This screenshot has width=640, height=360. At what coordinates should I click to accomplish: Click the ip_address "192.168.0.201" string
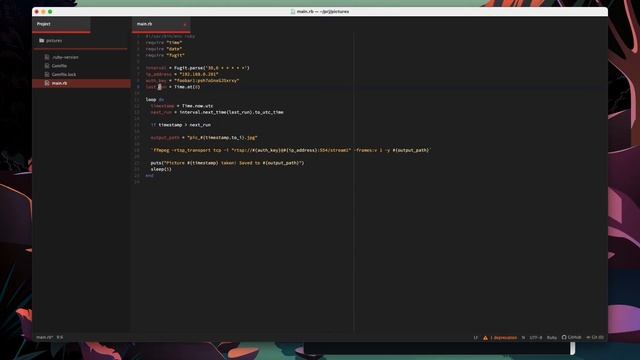click(x=199, y=74)
